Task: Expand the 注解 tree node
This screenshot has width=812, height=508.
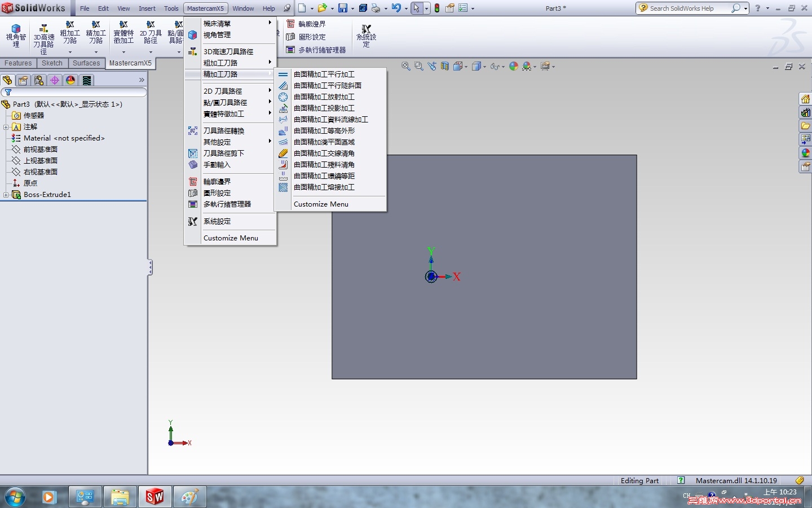Action: click(6, 127)
